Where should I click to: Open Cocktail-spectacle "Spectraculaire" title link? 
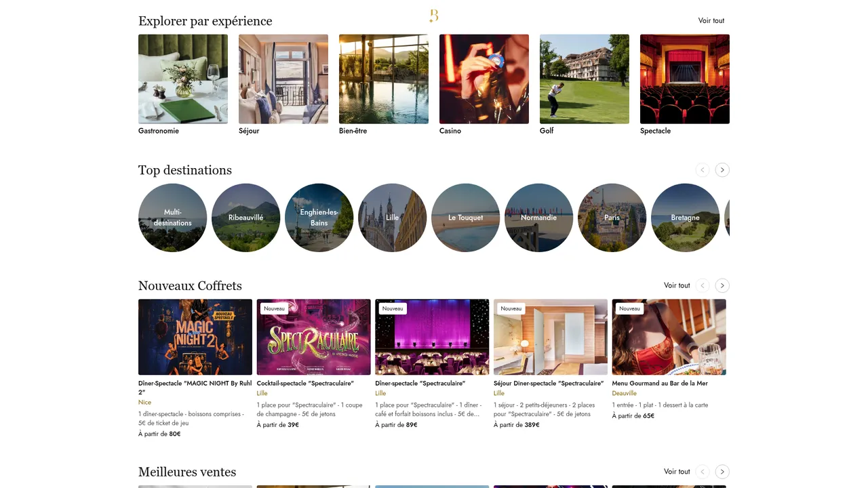305,384
